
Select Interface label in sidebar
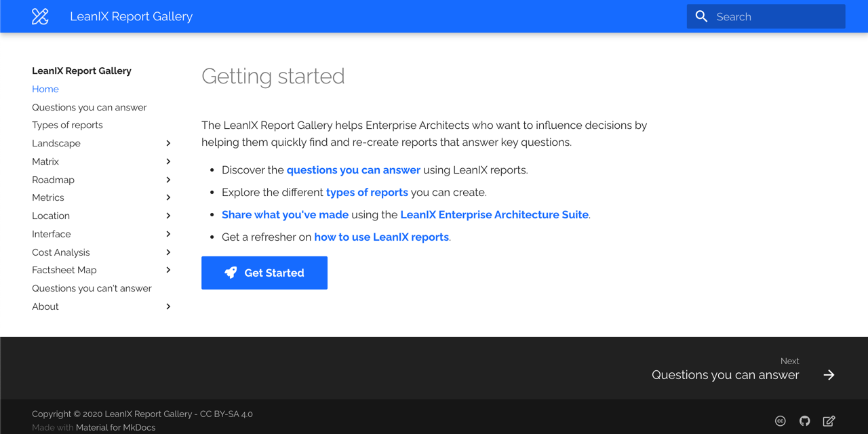pyautogui.click(x=52, y=234)
